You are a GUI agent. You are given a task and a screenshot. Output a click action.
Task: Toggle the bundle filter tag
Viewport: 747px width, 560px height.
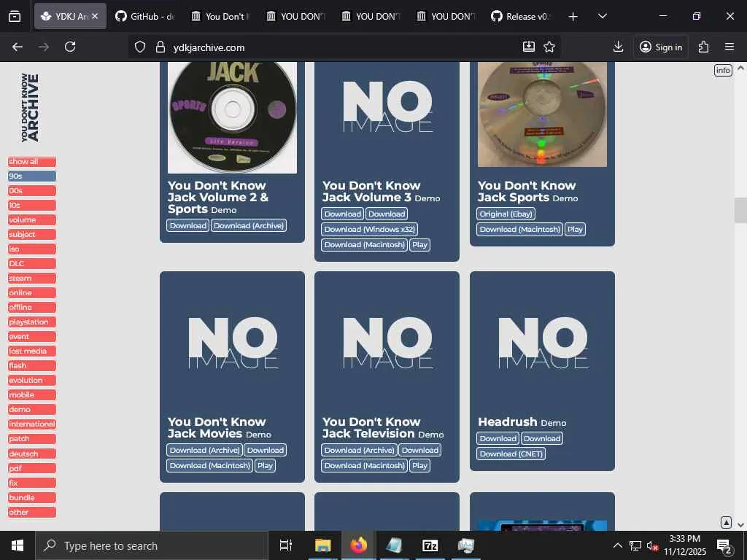(x=32, y=497)
